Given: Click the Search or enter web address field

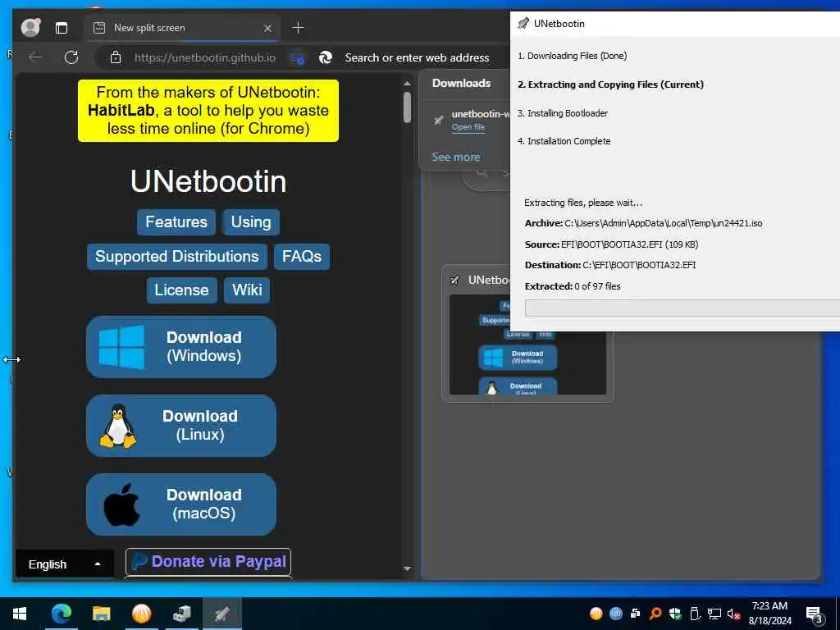Looking at the screenshot, I should 417,57.
